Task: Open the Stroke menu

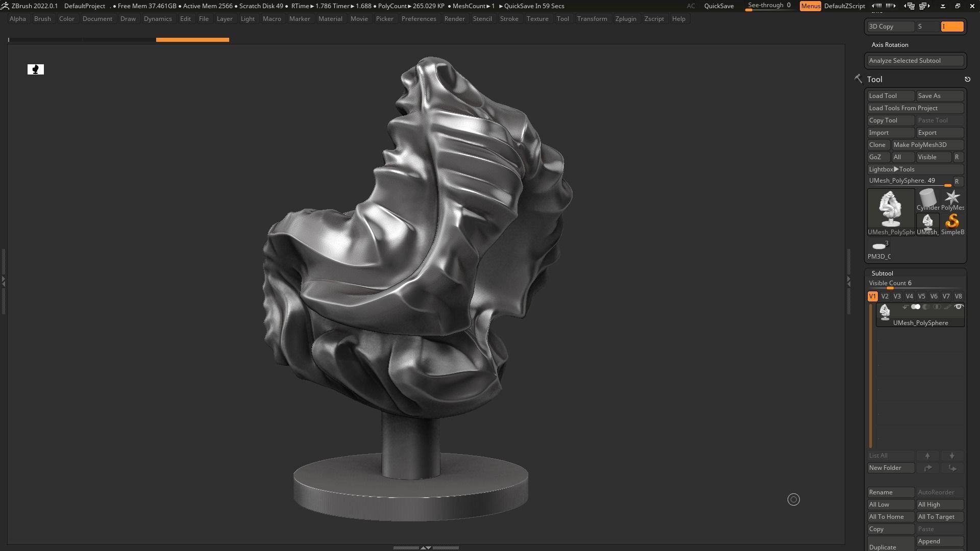Action: 509,19
